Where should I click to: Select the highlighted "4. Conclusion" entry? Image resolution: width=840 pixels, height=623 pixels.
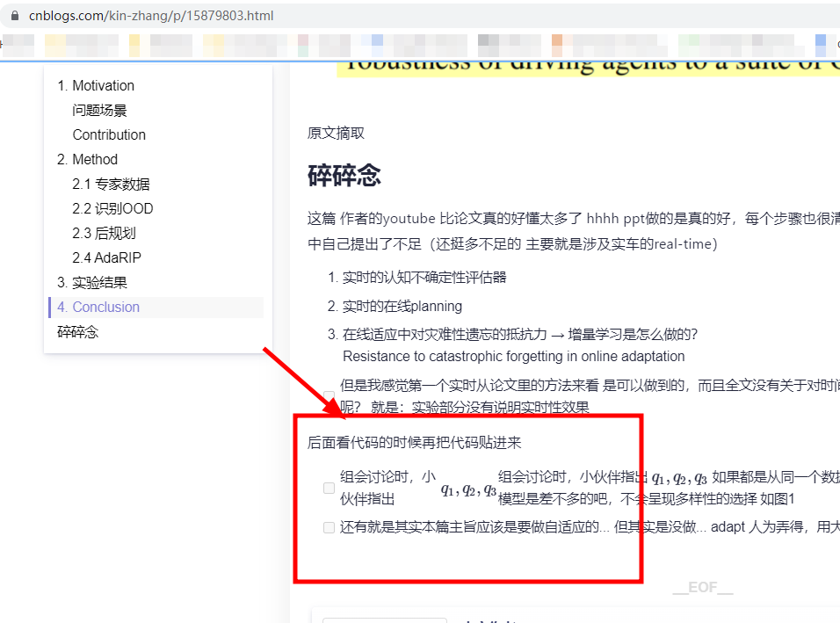coord(97,307)
